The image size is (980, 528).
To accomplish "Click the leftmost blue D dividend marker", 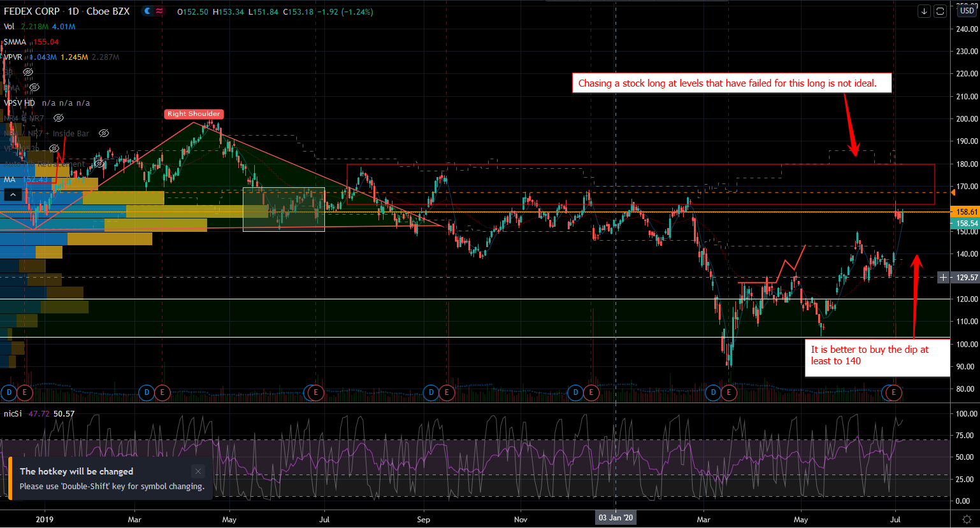I will pos(9,392).
